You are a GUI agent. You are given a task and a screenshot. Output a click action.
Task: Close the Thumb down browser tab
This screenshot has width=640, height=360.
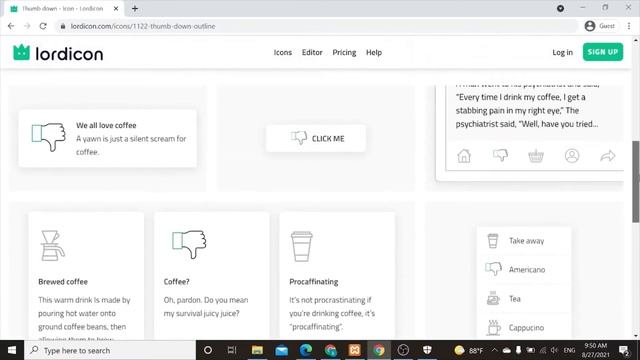(x=116, y=8)
